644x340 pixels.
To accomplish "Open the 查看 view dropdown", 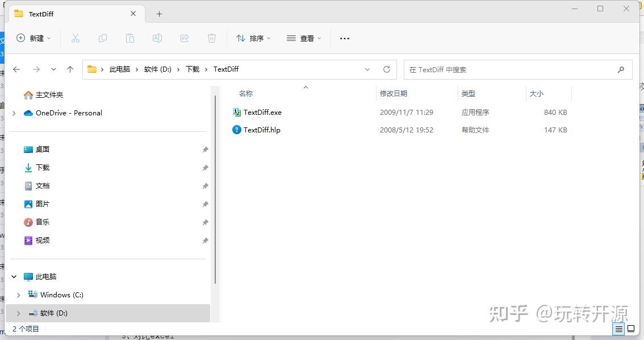I will tap(304, 38).
